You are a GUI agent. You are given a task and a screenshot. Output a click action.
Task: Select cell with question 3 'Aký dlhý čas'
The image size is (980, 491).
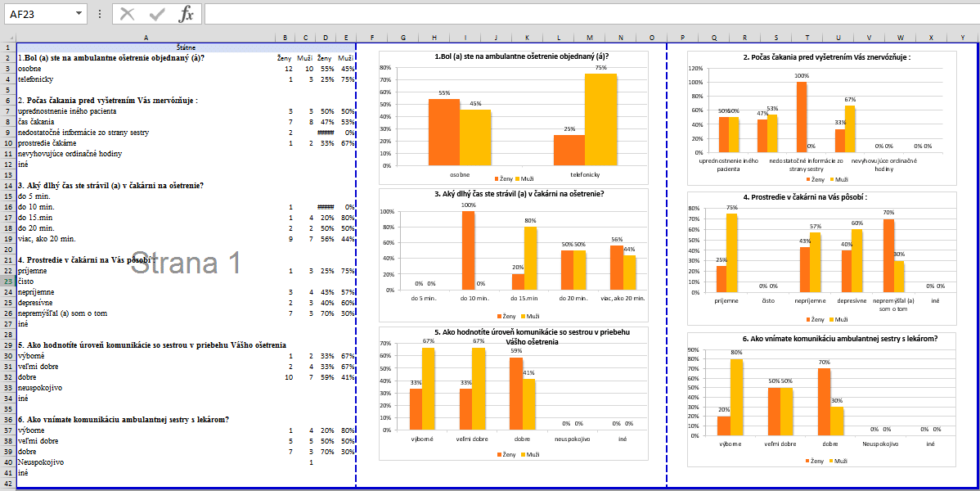(x=146, y=185)
